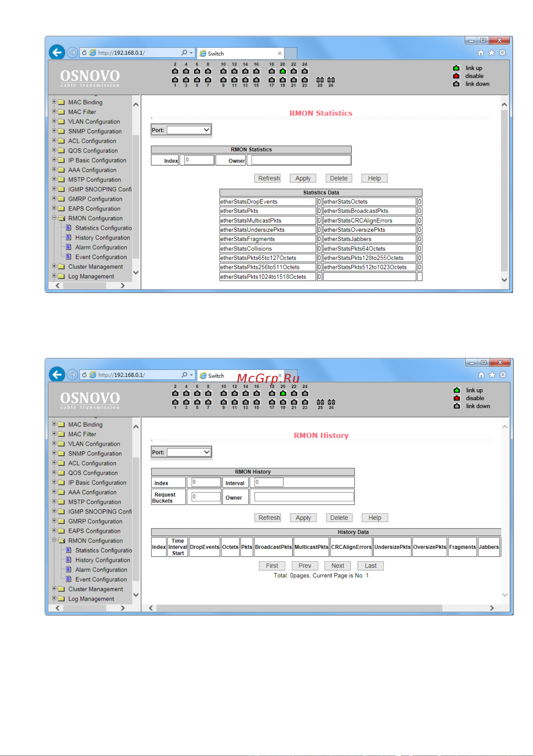Image resolution: width=533 pixels, height=756 pixels.
Task: Close the Switch tab in top window
Action: coord(280,53)
